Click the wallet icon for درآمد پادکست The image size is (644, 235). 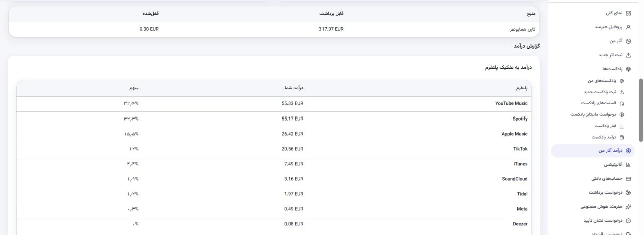(x=622, y=137)
